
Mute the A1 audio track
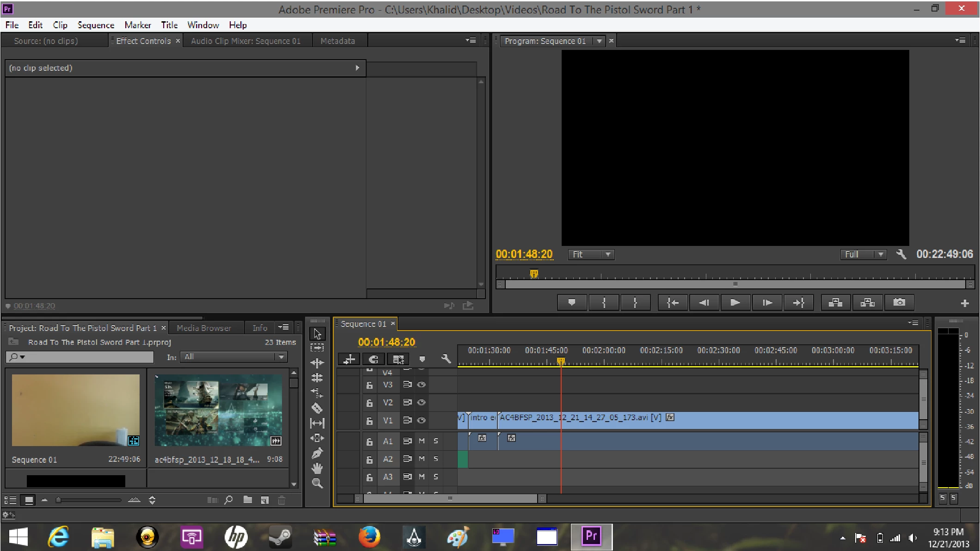[422, 441]
